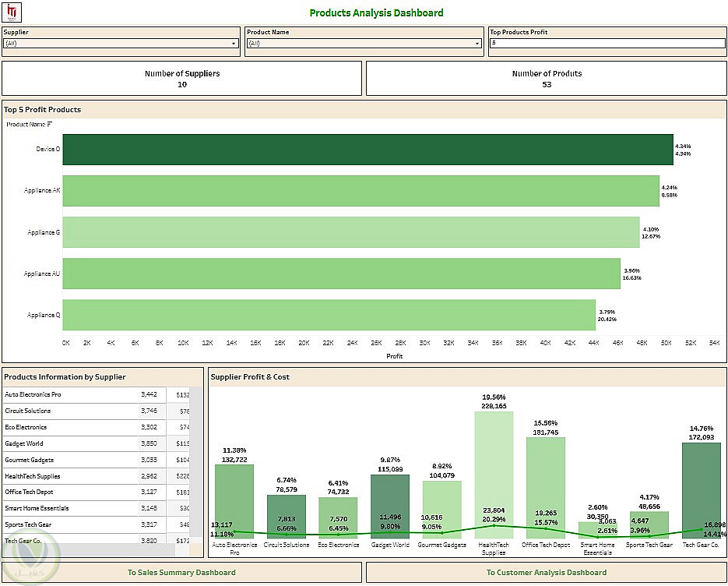
Task: Select the Appliance G profit bar
Action: pos(351,232)
